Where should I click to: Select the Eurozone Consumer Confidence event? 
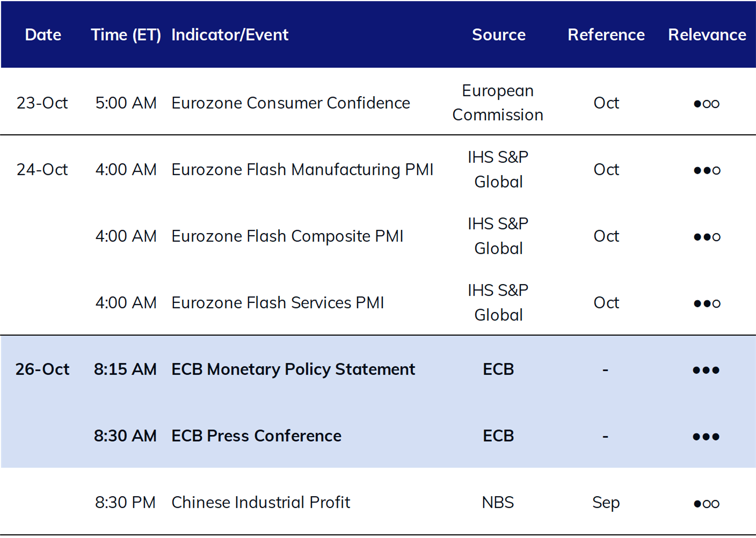[290, 103]
